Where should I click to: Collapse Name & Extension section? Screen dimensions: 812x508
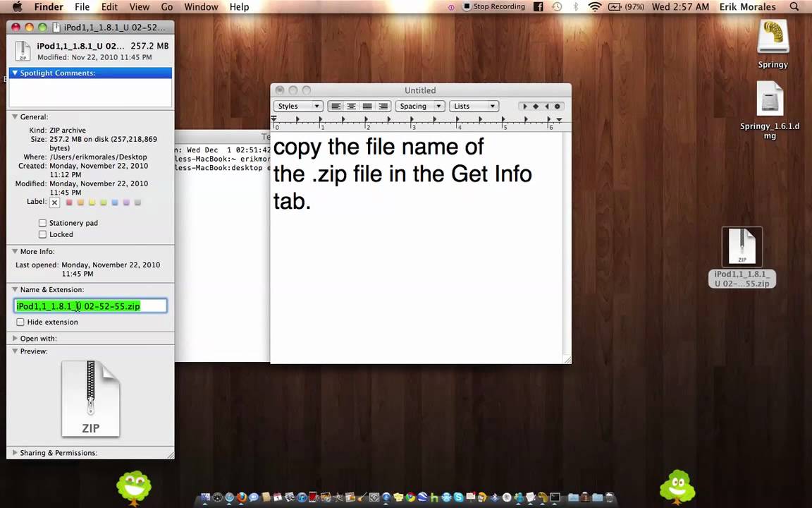[x=15, y=289]
